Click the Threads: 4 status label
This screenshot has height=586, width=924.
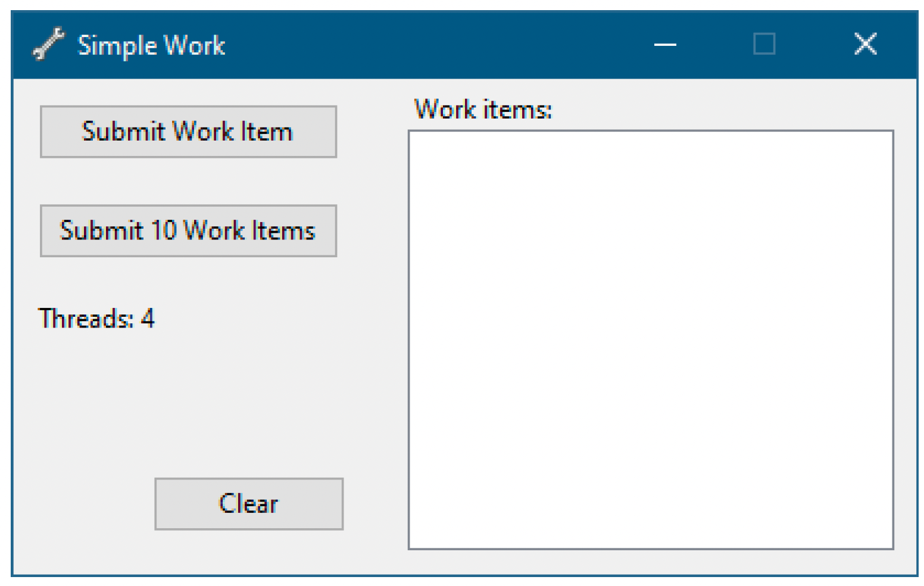[96, 319]
